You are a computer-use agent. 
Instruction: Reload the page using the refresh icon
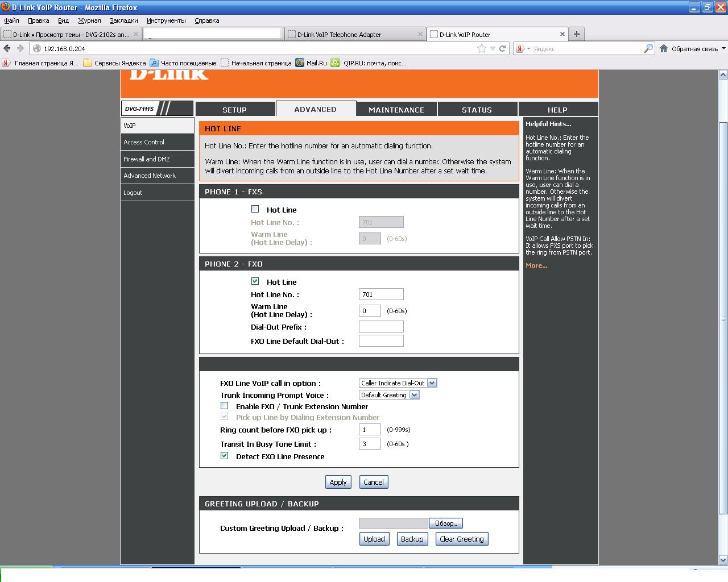pyautogui.click(x=503, y=48)
